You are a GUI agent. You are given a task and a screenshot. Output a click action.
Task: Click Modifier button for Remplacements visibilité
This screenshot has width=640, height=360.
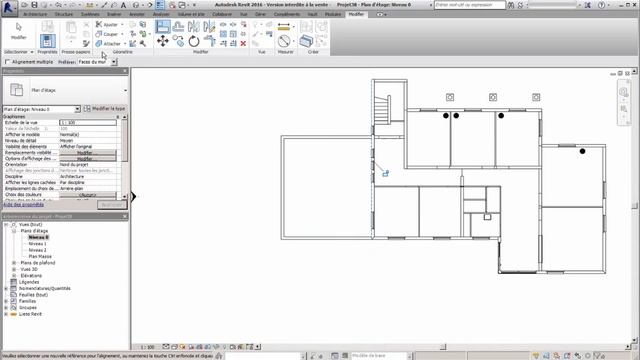click(x=88, y=153)
